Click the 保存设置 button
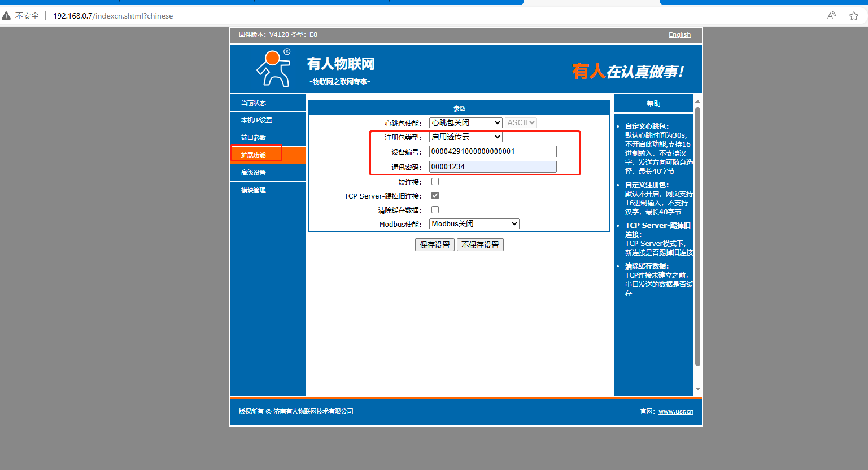Image resolution: width=868 pixels, height=470 pixels. tap(434, 245)
